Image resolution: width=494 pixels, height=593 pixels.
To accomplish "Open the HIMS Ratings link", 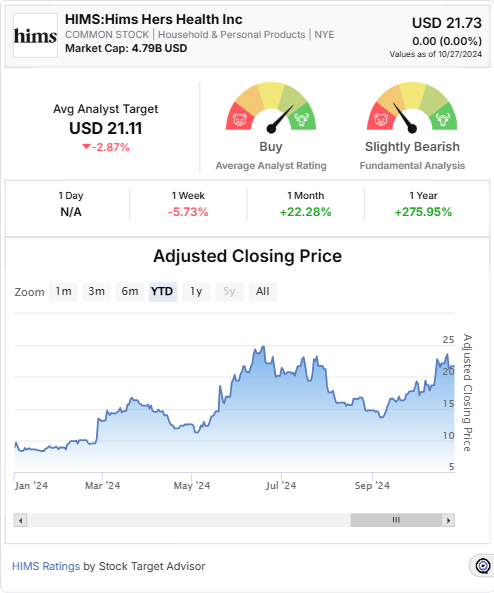I will (x=46, y=566).
